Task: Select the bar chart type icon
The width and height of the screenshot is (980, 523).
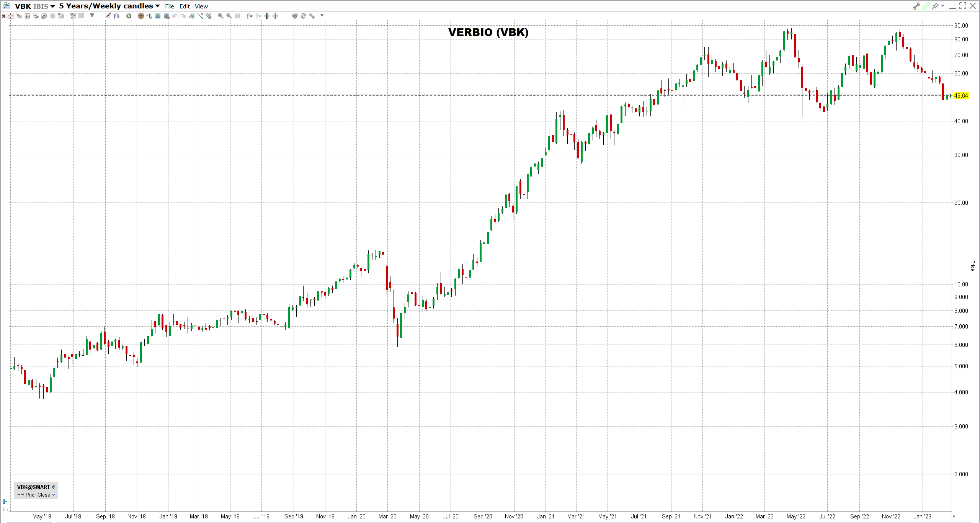Action: tap(116, 16)
